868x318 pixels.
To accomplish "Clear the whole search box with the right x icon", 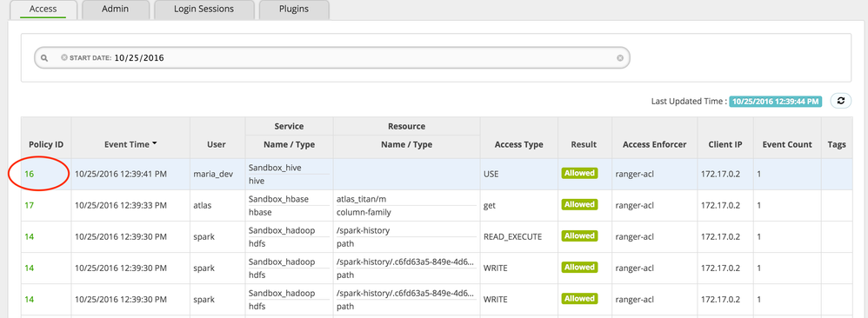I will click(620, 57).
